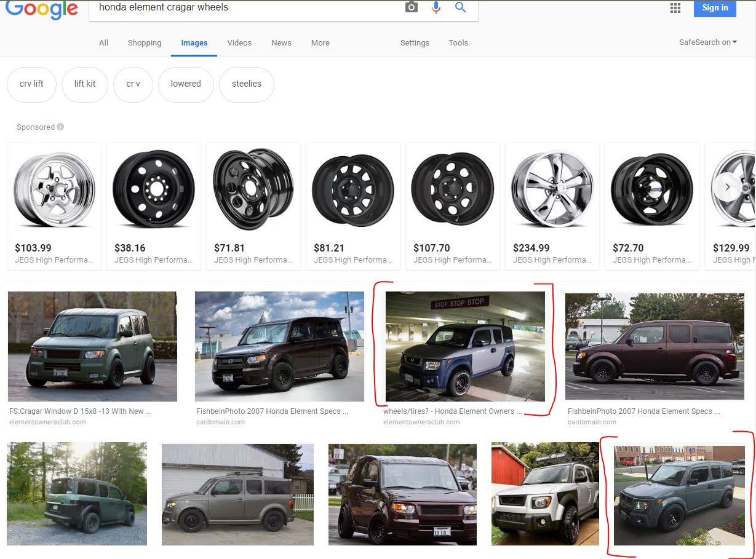Start voice search with microphone icon
This screenshot has width=756, height=559.
(x=436, y=7)
